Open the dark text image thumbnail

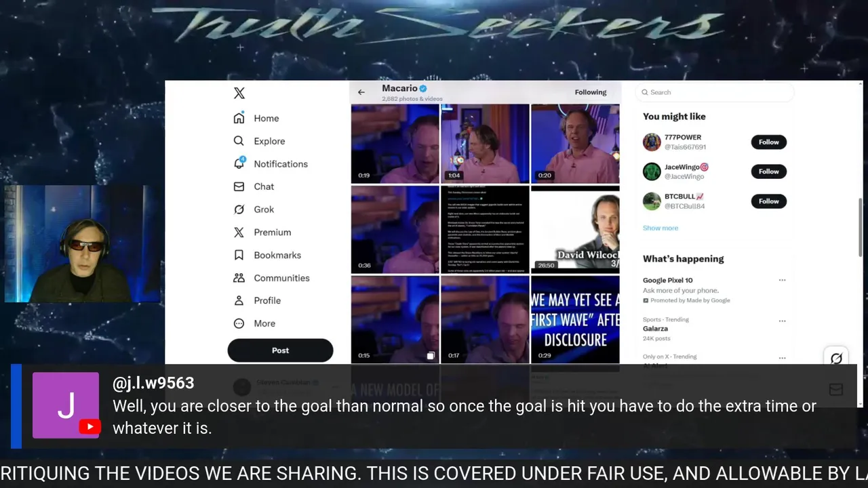tap(485, 229)
